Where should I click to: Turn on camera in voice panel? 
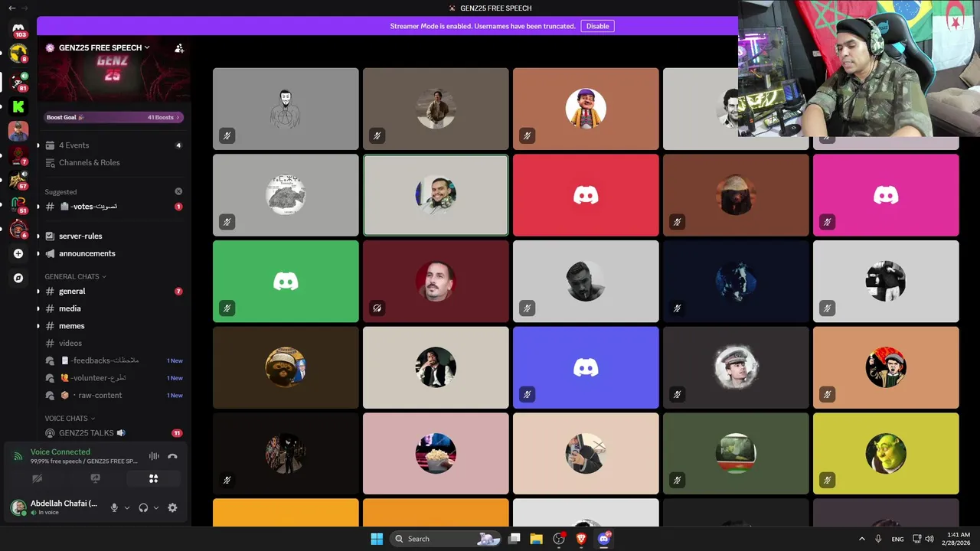[x=37, y=478]
